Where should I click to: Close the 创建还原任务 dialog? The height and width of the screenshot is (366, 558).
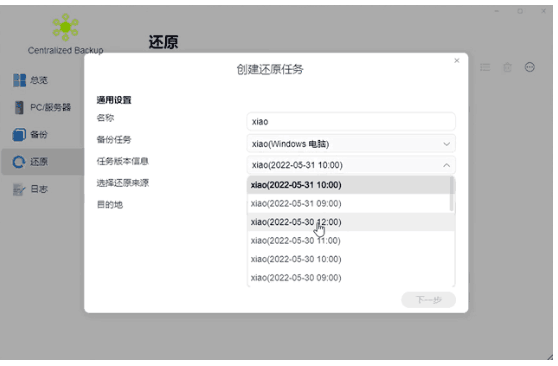457,61
